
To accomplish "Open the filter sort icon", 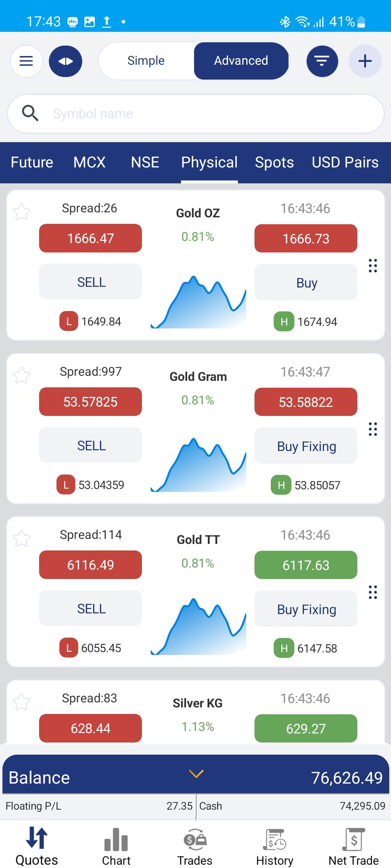I will (x=322, y=61).
